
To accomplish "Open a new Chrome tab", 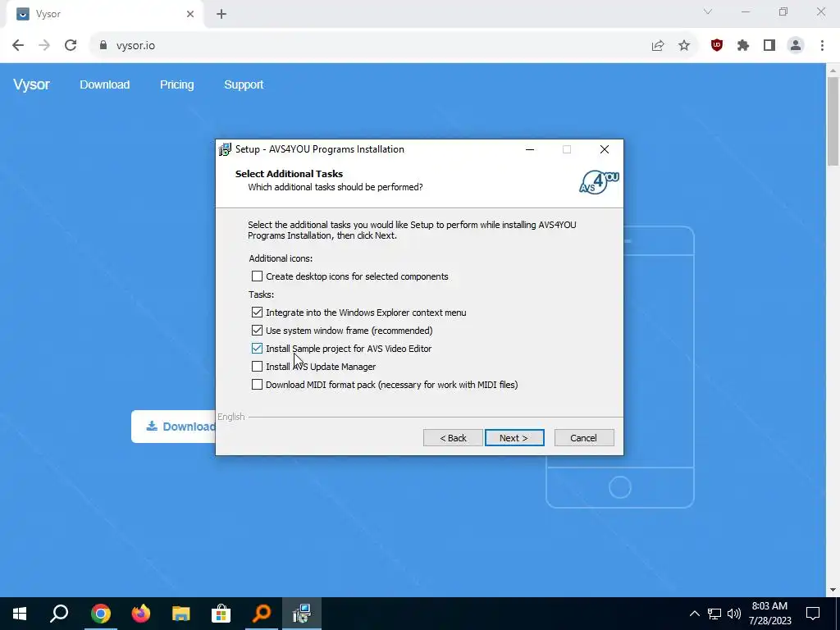I will 221,15.
